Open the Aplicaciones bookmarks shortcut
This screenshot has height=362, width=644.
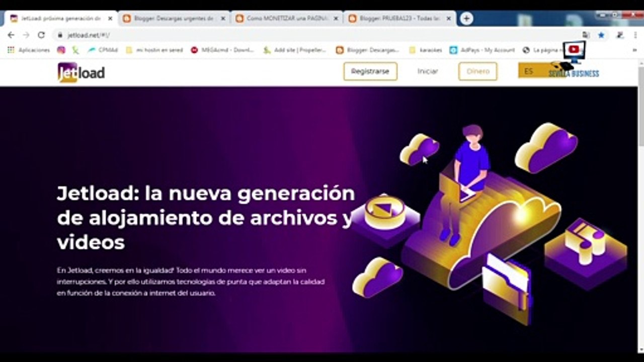click(x=29, y=50)
